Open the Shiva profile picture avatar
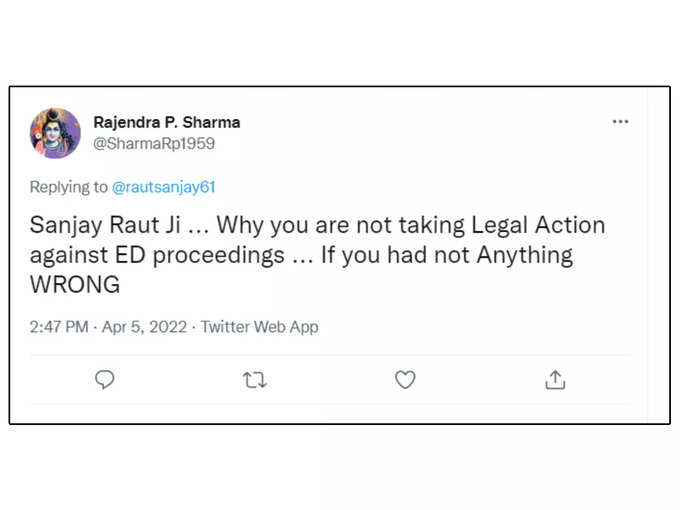This screenshot has height=510, width=680. point(55,133)
